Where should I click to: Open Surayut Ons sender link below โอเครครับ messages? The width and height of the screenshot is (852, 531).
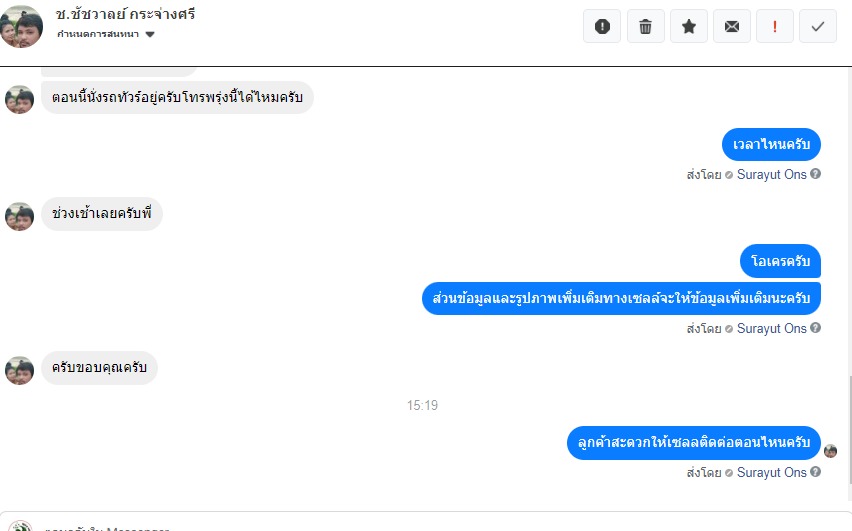click(x=772, y=328)
